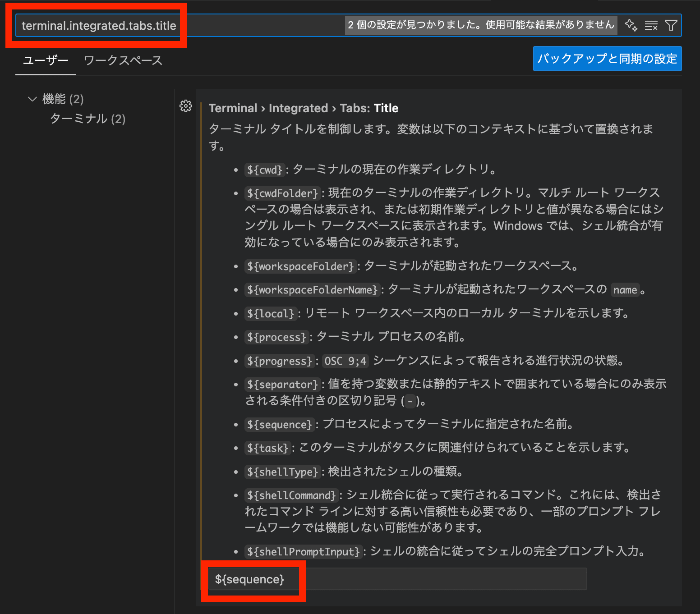Open the settings filter funnel icon

671,25
